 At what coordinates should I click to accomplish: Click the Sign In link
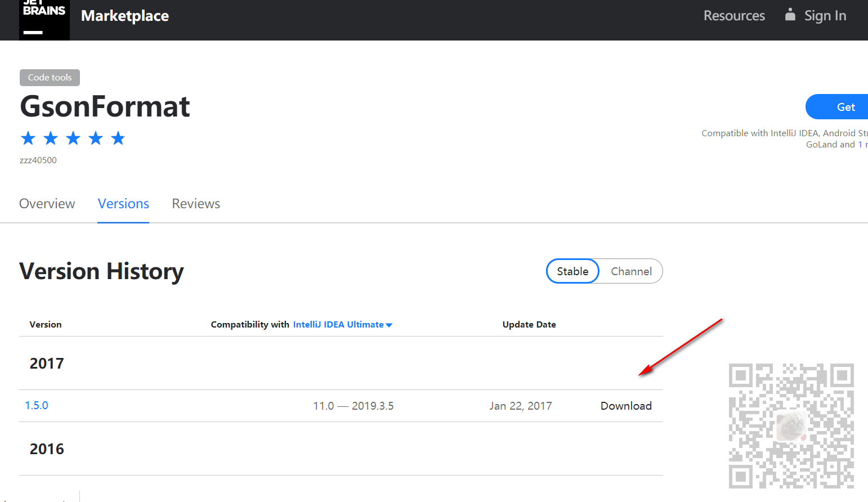coord(825,16)
